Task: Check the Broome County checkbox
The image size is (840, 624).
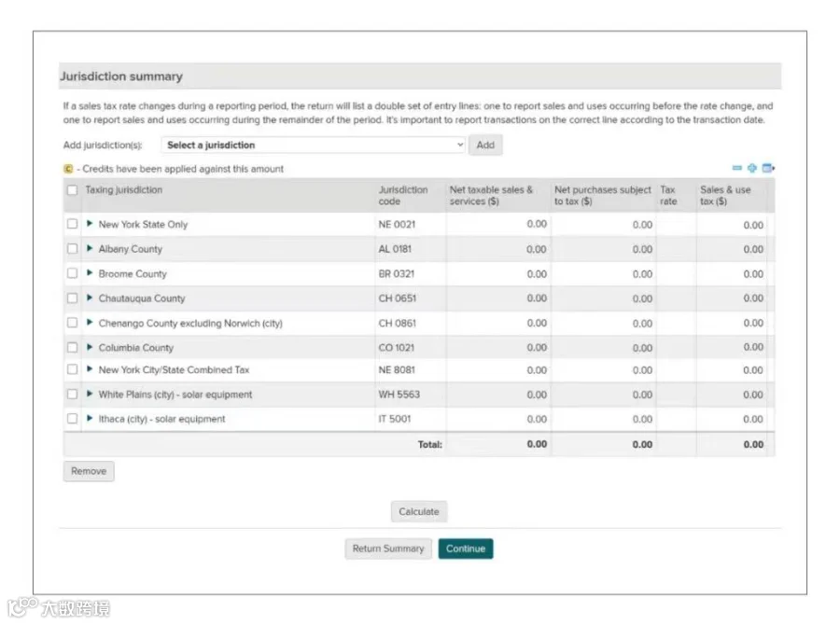Action: click(x=72, y=273)
